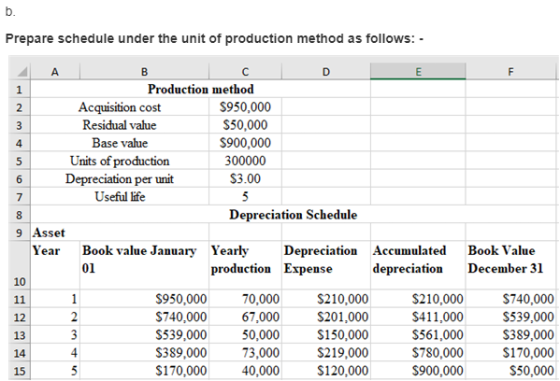The height and width of the screenshot is (381, 560).
Task: Select row 15 header
Action: 19,371
